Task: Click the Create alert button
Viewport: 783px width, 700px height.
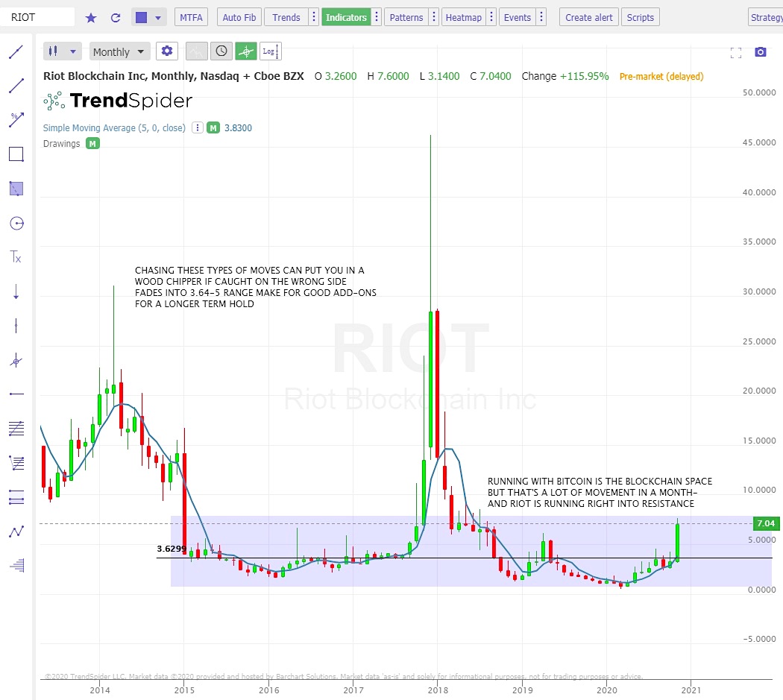Action: [x=589, y=17]
